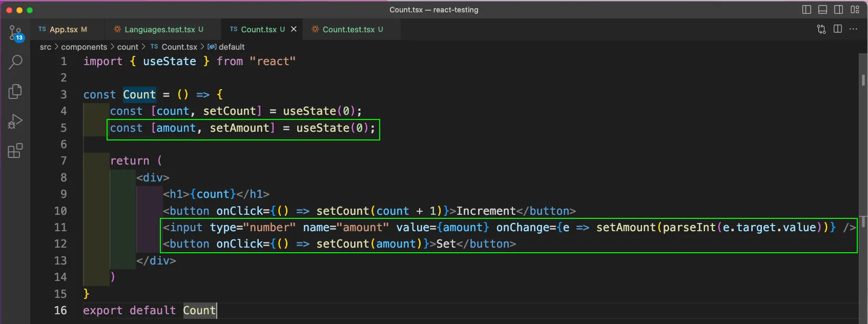Open the Run and Debug view
Viewport: 868px width, 324px height.
click(x=15, y=121)
